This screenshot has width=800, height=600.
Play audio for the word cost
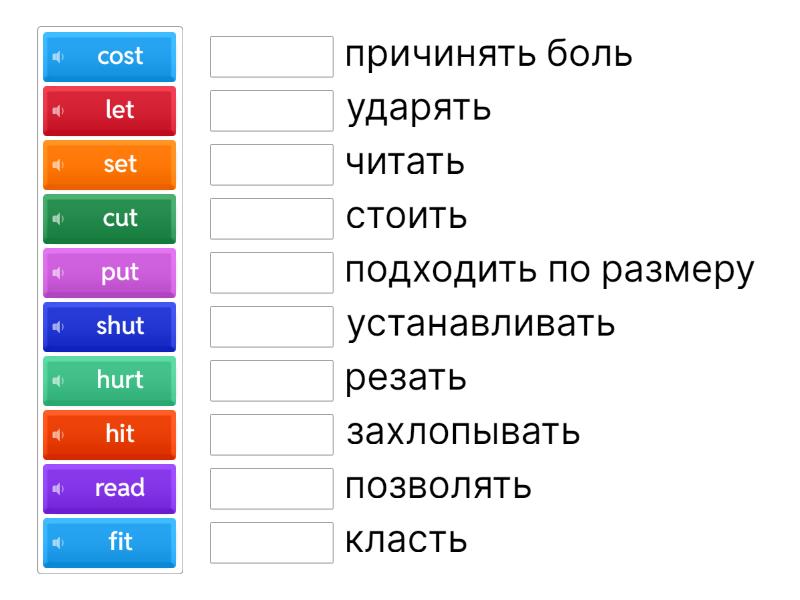click(x=58, y=57)
